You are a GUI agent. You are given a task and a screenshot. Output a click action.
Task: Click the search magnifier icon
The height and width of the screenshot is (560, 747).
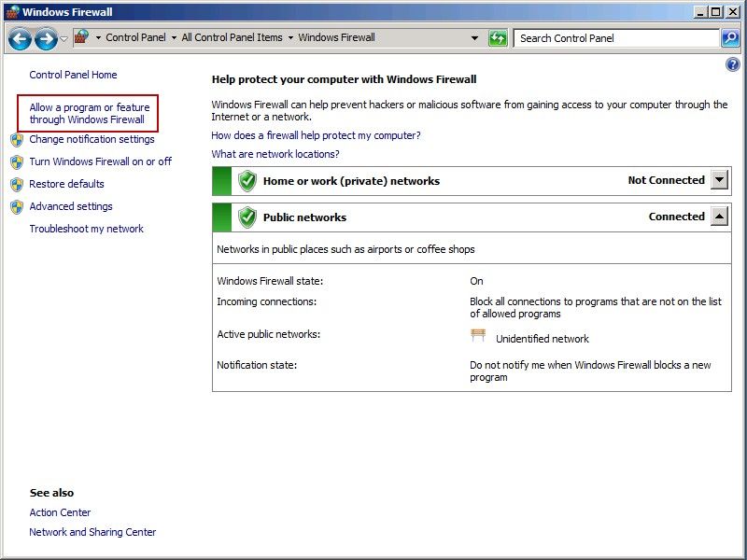tap(730, 38)
